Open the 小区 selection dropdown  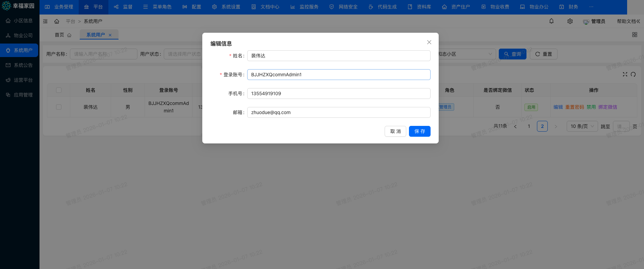tap(466, 54)
